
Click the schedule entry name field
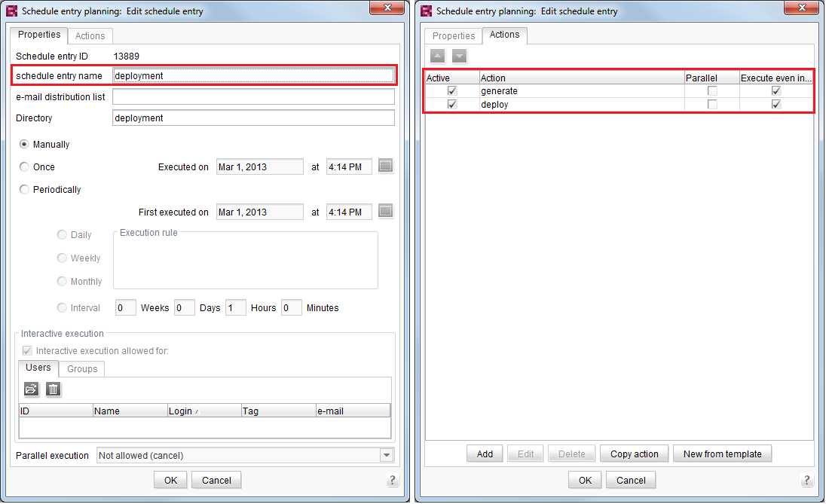253,75
